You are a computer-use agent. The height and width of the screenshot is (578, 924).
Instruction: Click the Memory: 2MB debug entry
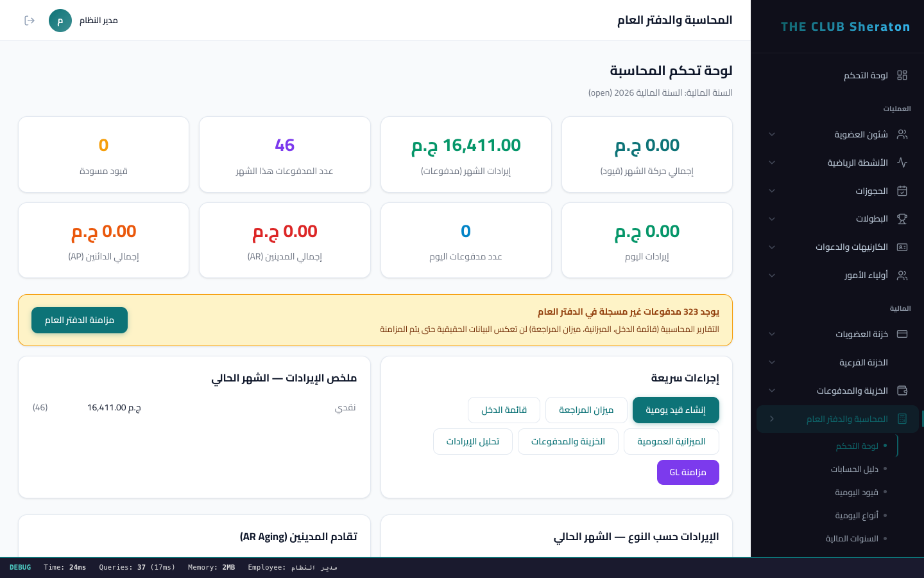pos(211,567)
